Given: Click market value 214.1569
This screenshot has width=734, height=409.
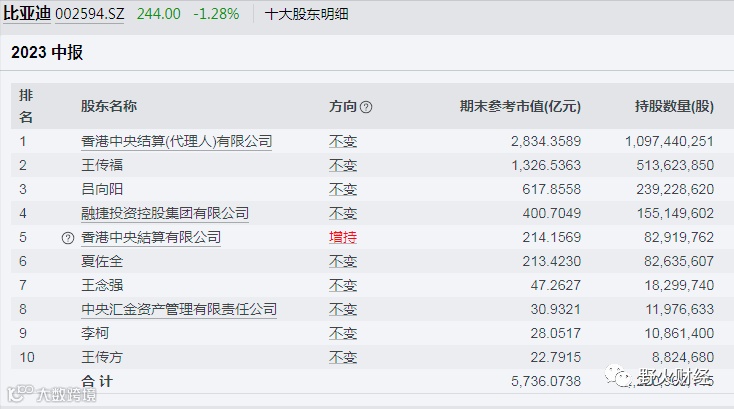Looking at the screenshot, I should pyautogui.click(x=551, y=237).
